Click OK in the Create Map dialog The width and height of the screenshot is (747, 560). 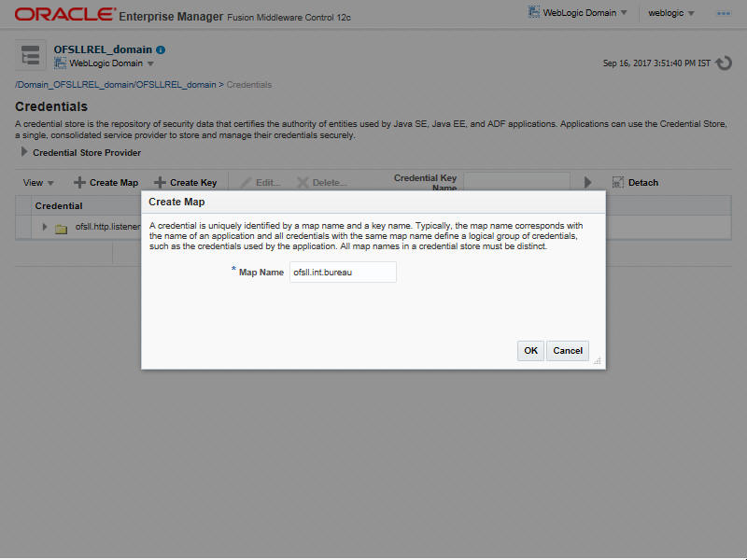click(530, 351)
